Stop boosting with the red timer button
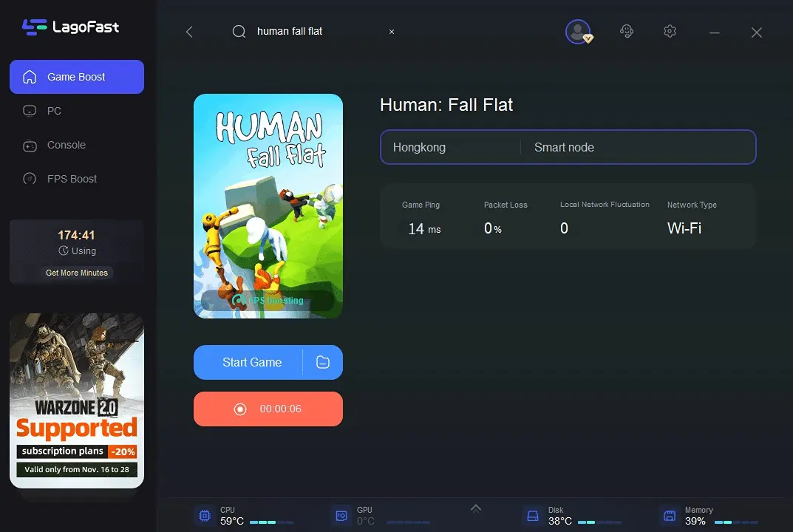Image resolution: width=793 pixels, height=532 pixels. 268,409
